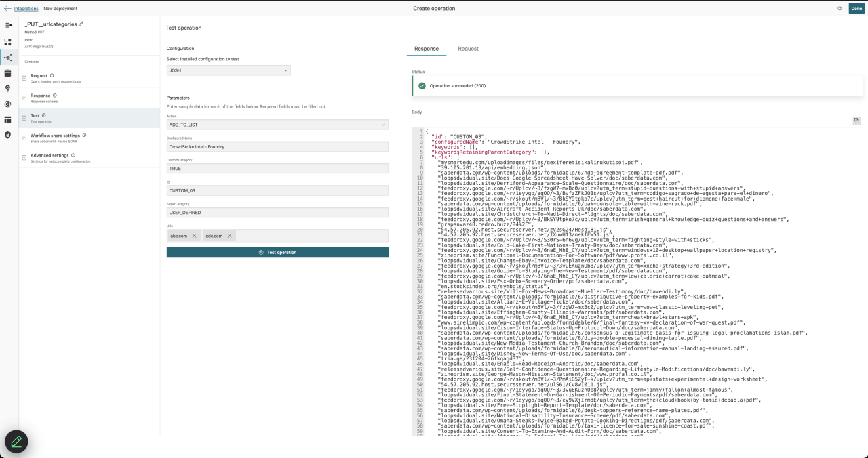The width and height of the screenshot is (868, 458).
Task: Open Advanced settings section
Action: coord(90,157)
